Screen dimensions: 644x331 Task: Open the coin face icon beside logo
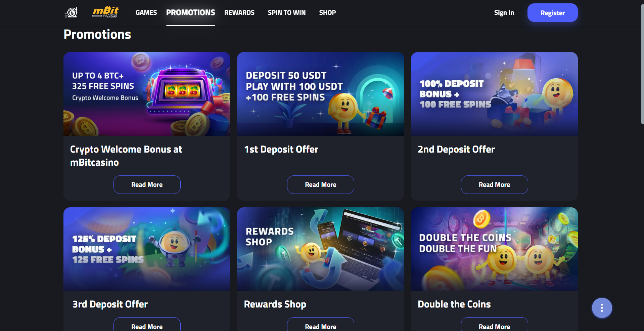pos(71,13)
